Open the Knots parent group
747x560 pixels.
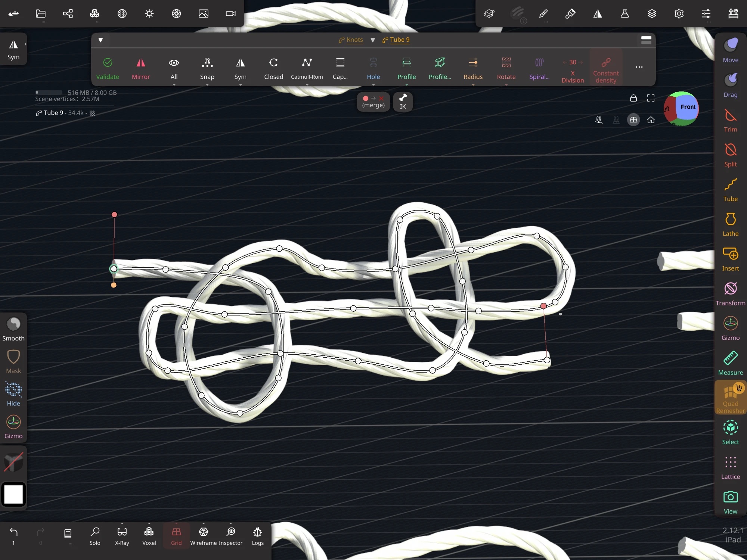point(351,40)
